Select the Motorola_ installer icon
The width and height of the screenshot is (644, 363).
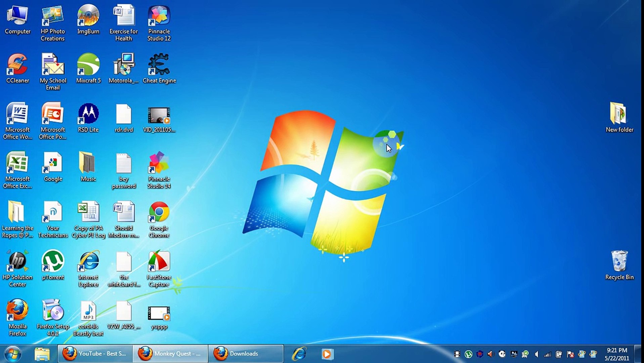coord(124,69)
